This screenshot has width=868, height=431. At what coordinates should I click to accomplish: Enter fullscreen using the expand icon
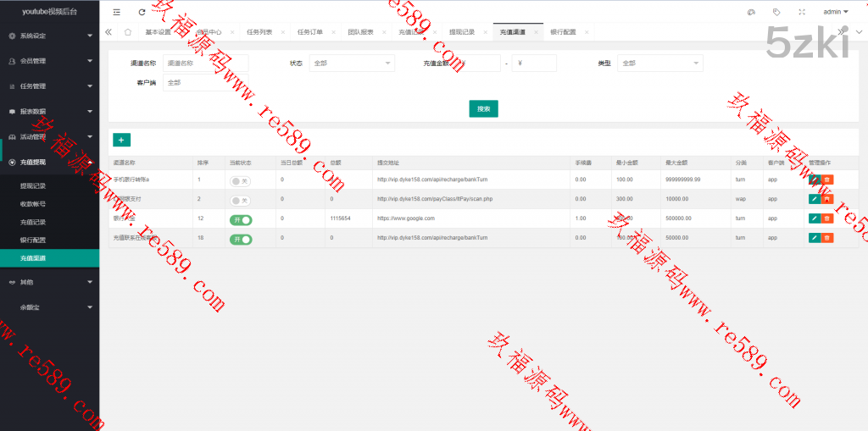click(802, 12)
